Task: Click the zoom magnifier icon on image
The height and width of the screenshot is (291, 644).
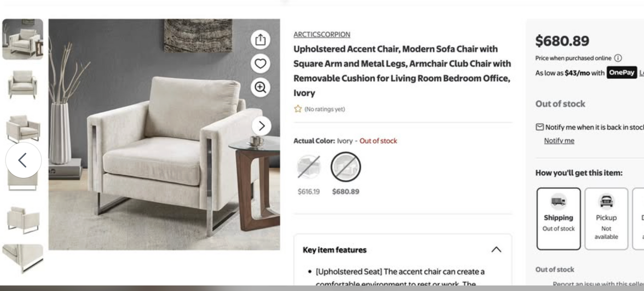Action: coord(260,87)
